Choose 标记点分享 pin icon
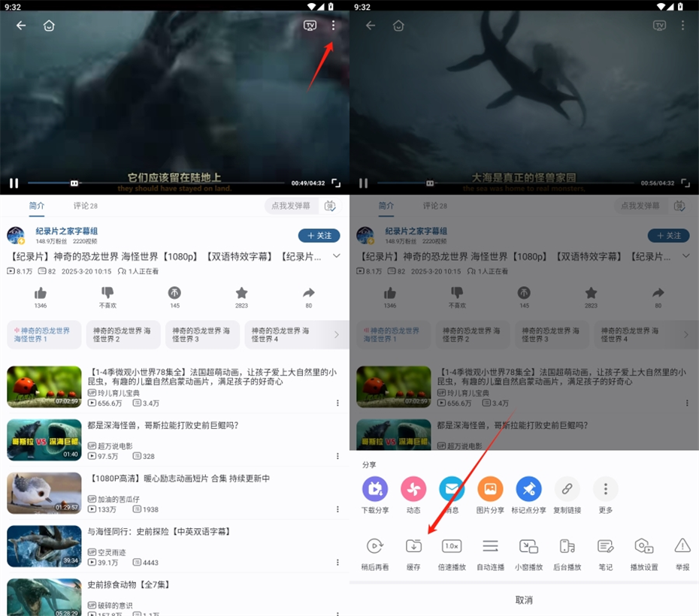The width and height of the screenshot is (699, 616). pyautogui.click(x=528, y=488)
